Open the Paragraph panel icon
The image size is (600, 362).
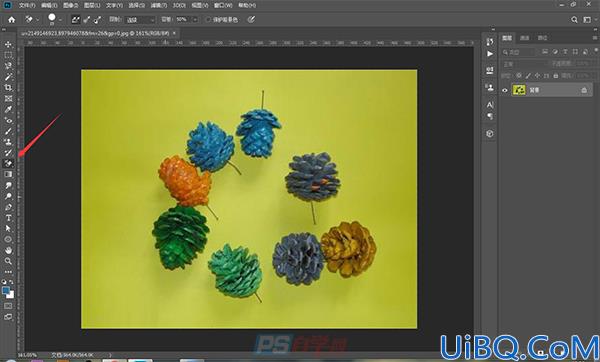tap(490, 116)
